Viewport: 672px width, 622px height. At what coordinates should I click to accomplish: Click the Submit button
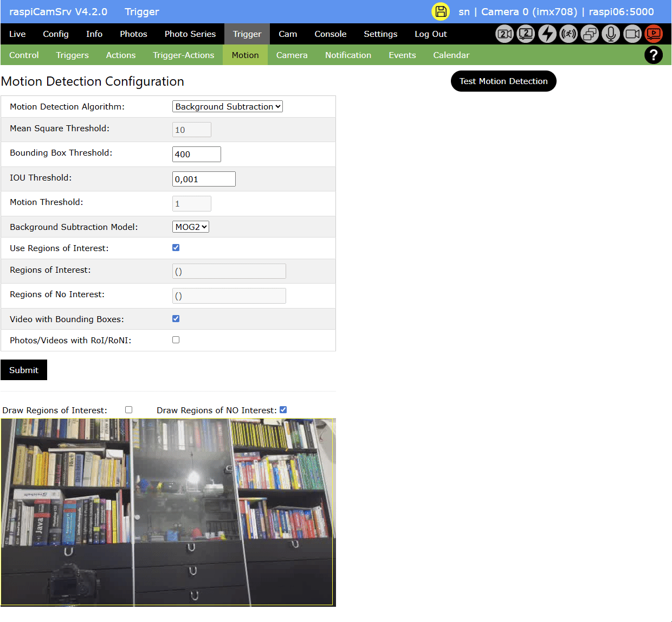coord(24,370)
